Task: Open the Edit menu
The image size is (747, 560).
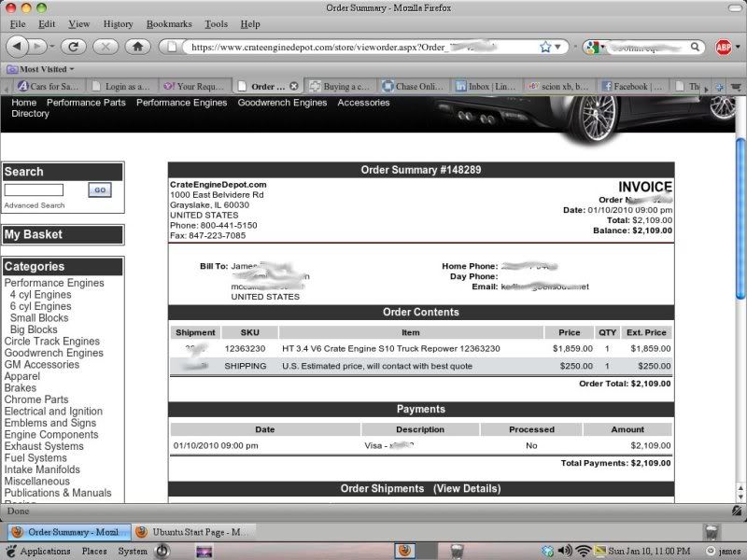Action: [47, 24]
